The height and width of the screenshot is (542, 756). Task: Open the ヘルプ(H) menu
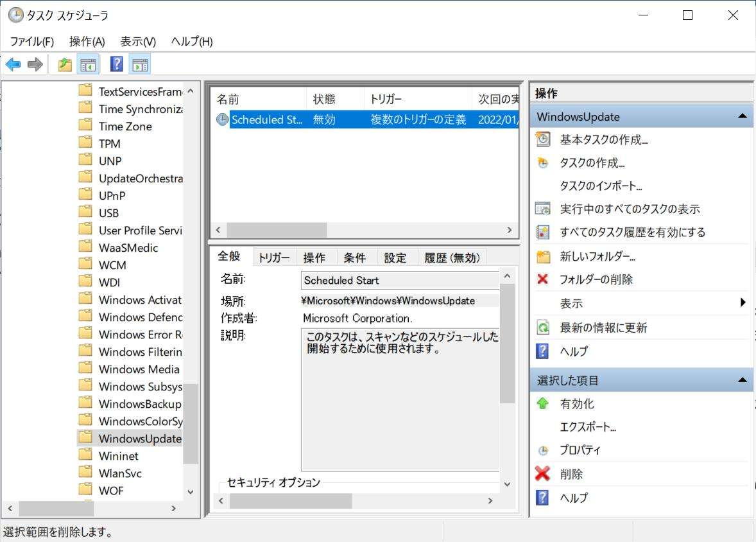pyautogui.click(x=192, y=42)
